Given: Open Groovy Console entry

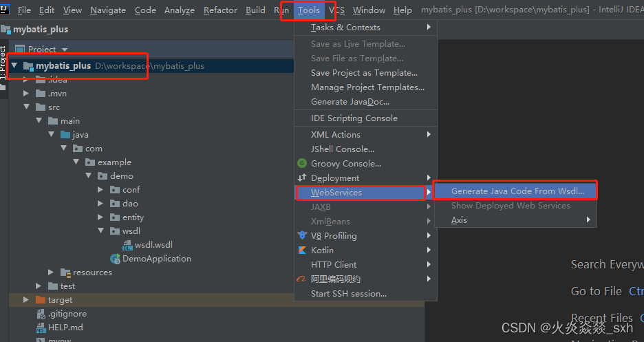Looking at the screenshot, I should tap(365, 163).
